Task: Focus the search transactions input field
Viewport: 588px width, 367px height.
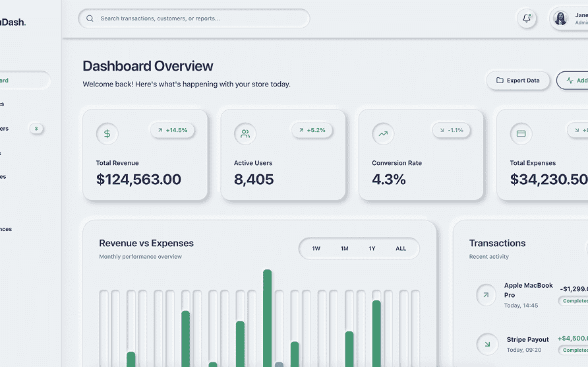Action: (194, 18)
